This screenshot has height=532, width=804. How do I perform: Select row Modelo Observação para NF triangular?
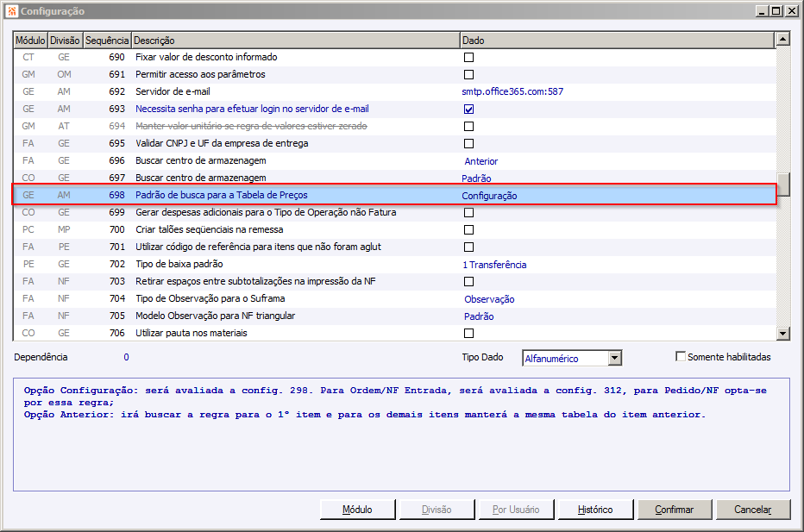[393, 316]
